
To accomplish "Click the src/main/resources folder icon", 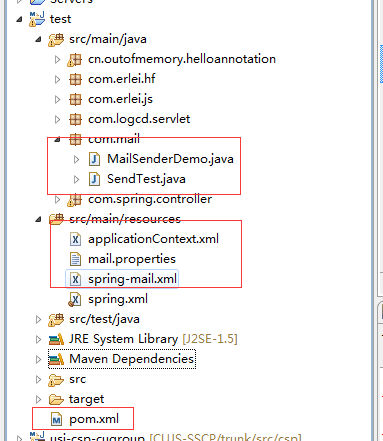I will coord(56,219).
